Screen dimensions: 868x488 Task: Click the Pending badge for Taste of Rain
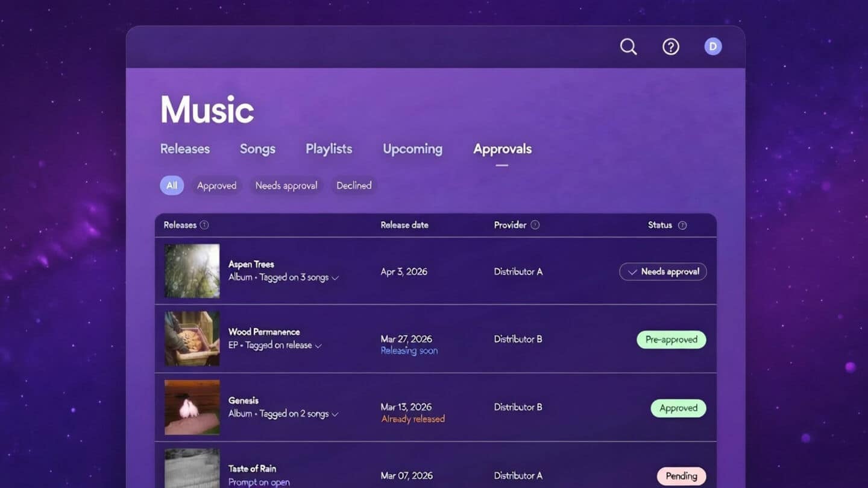[681, 476]
